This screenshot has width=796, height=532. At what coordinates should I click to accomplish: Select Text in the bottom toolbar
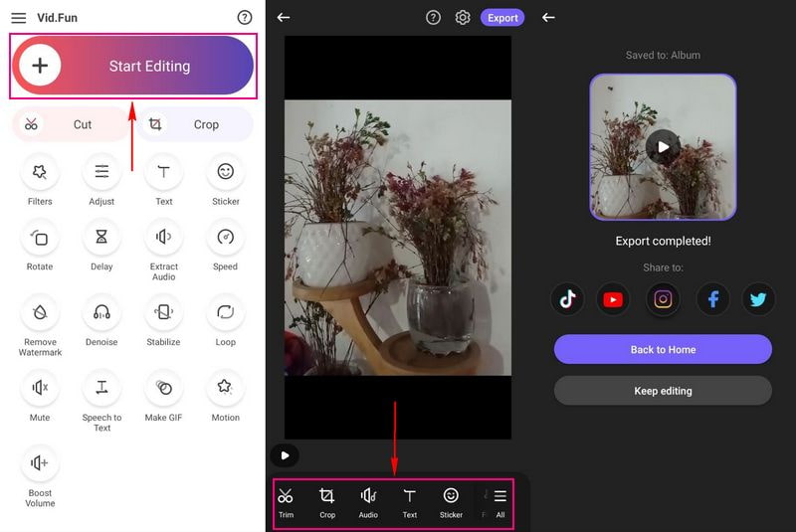pyautogui.click(x=410, y=503)
